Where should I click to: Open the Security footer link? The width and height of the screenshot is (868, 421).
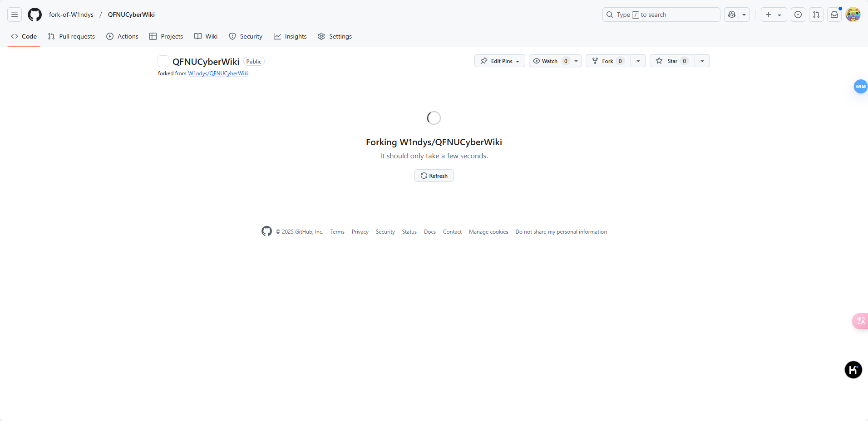coord(385,232)
